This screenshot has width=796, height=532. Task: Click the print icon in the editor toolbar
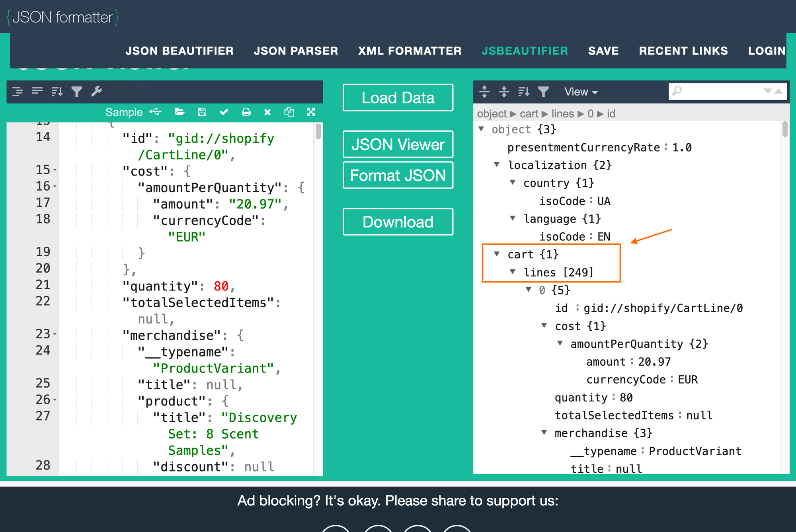point(246,112)
